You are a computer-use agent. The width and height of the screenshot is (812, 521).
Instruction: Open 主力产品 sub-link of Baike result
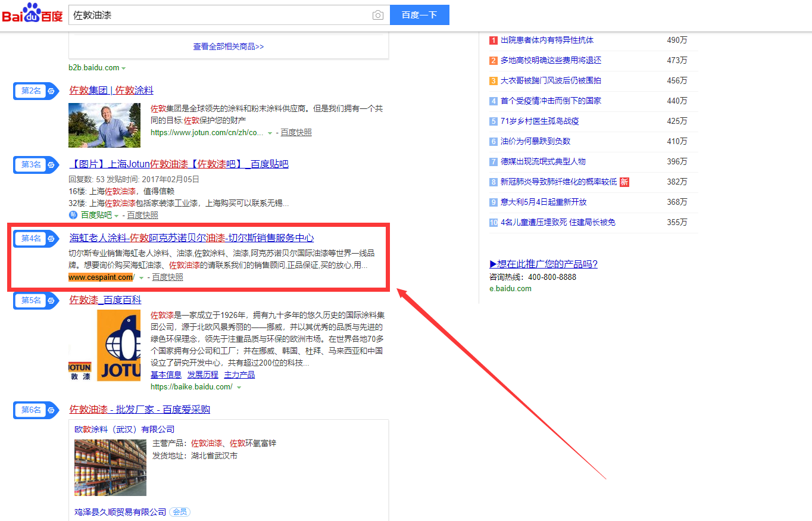click(x=239, y=375)
